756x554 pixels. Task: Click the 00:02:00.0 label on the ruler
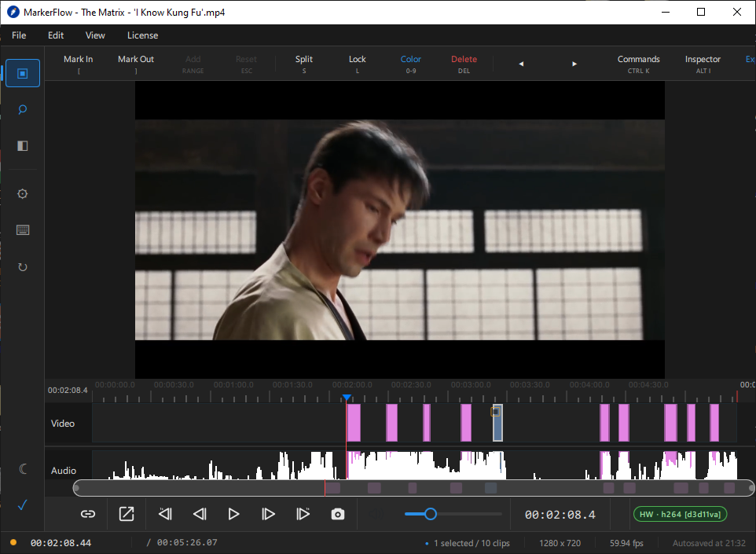point(352,385)
